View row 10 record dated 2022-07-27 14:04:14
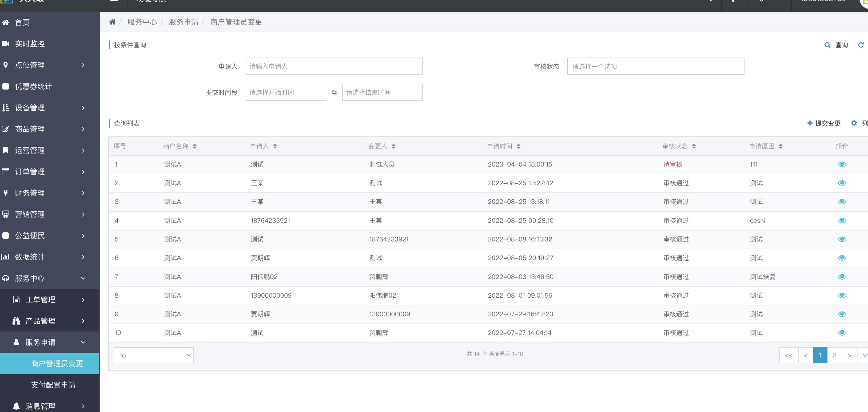 842,333
